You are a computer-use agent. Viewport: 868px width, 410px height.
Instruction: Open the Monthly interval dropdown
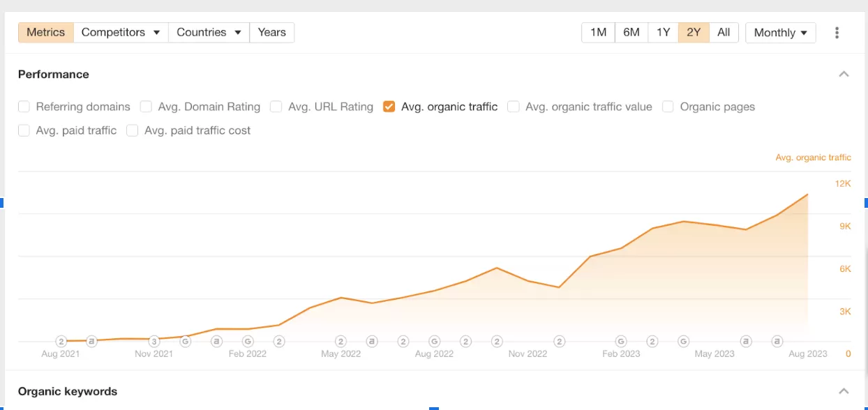[x=780, y=33]
